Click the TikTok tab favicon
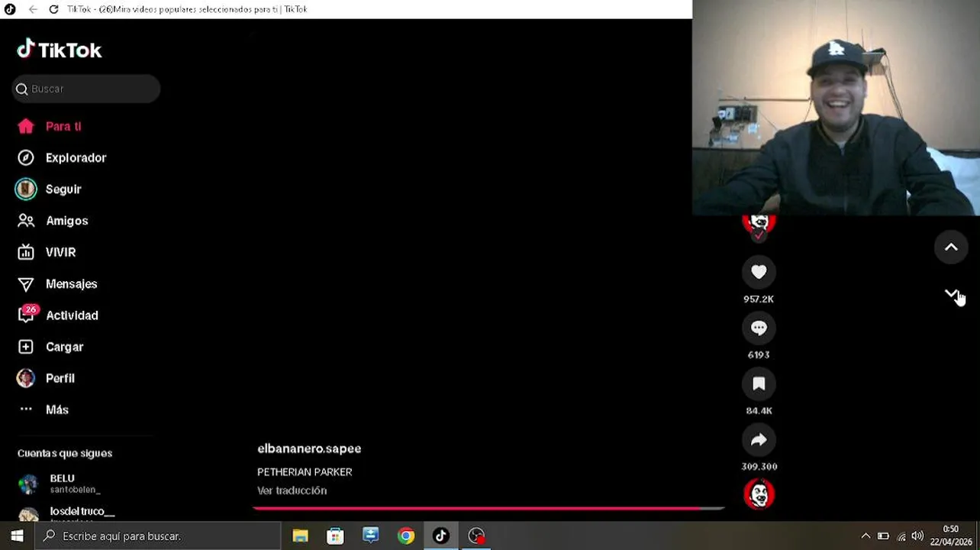The width and height of the screenshot is (980, 550). tap(10, 9)
